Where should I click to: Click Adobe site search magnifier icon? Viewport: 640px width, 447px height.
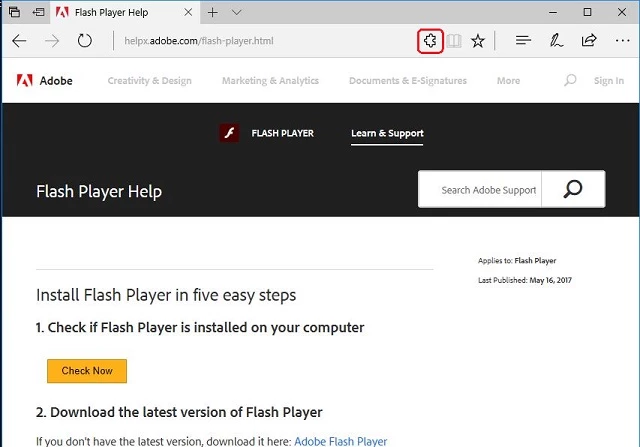coord(570,80)
